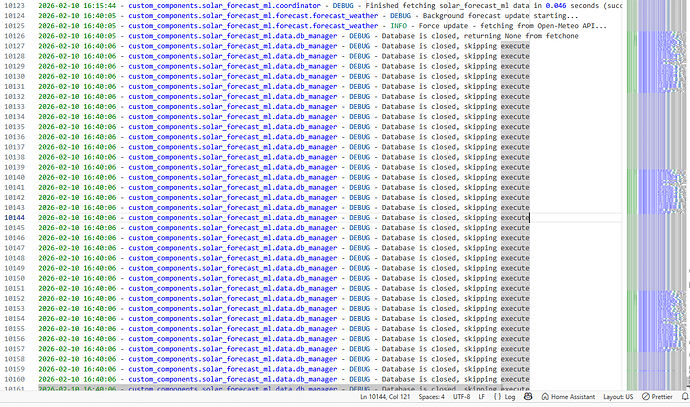Click DEBUG level label on line 10124

[x=400, y=16]
